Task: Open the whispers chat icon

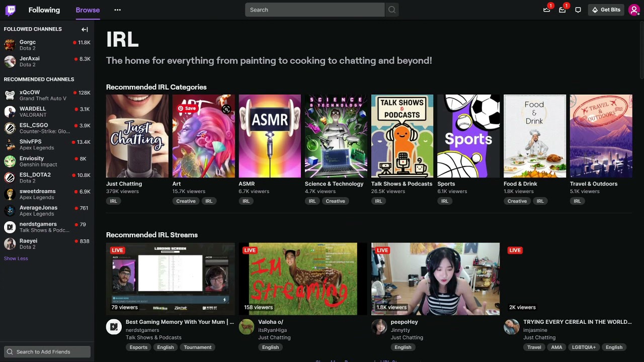Action: tap(578, 10)
